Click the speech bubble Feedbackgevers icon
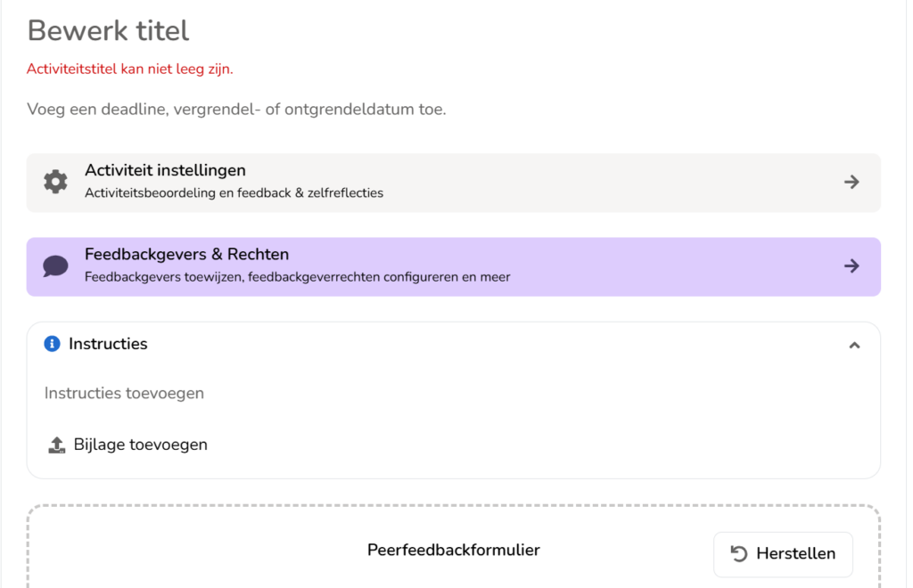 click(55, 266)
